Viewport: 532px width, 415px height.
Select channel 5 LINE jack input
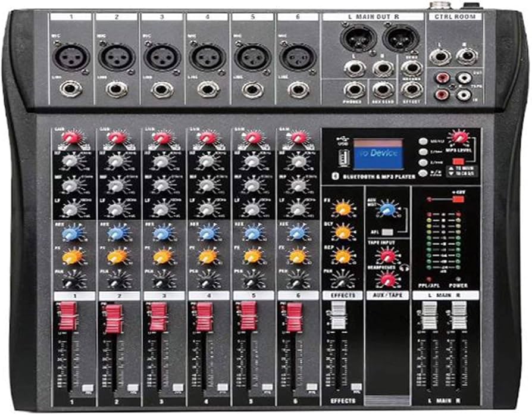coord(253,90)
